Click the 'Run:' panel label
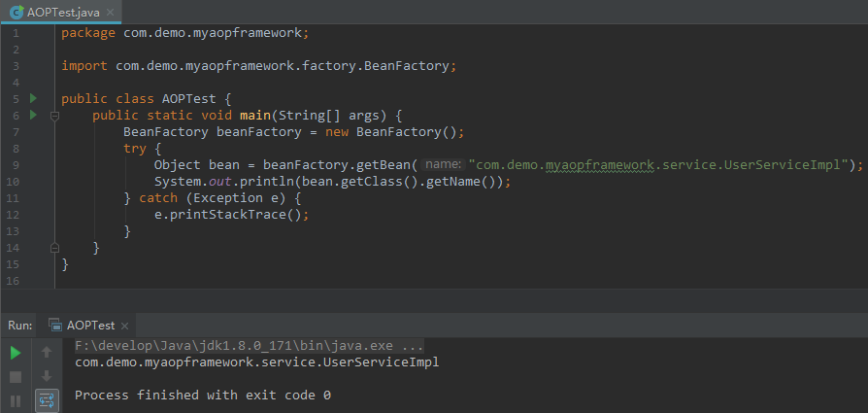 tap(20, 326)
